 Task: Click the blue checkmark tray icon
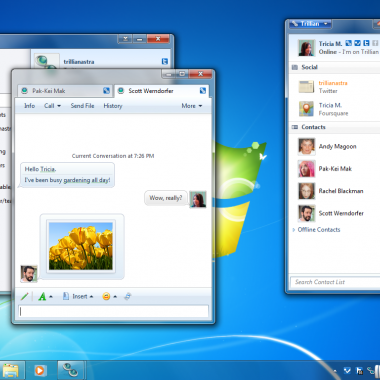347,371
